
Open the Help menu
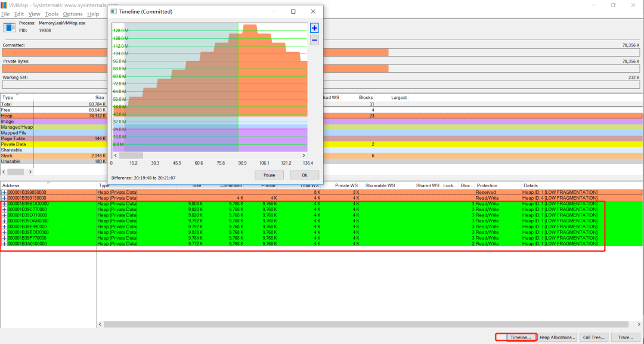pos(93,14)
